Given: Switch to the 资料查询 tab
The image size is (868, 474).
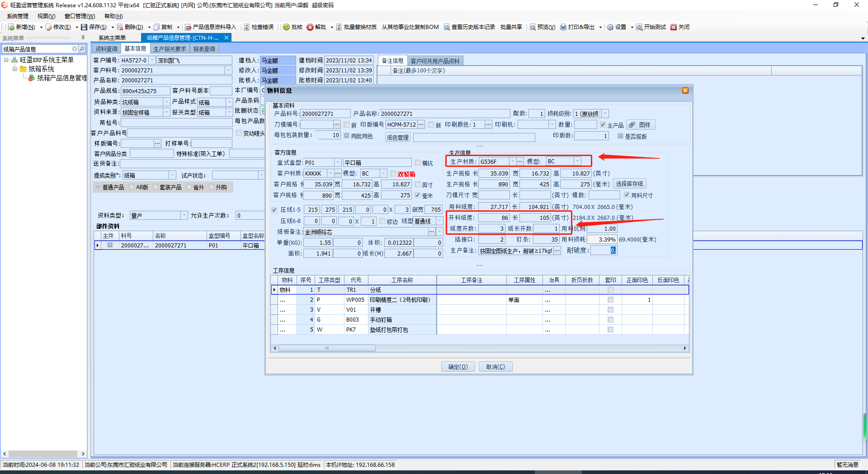Looking at the screenshot, I should (x=106, y=49).
